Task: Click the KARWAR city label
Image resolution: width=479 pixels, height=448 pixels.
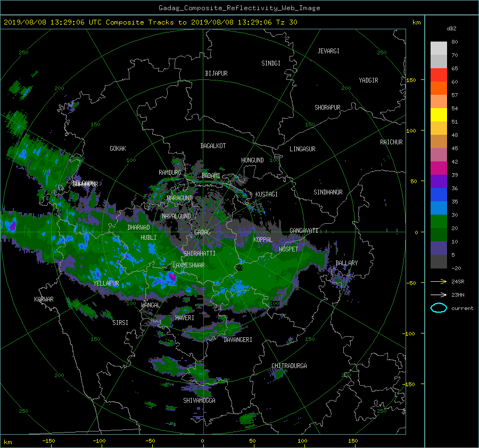Action: (44, 299)
